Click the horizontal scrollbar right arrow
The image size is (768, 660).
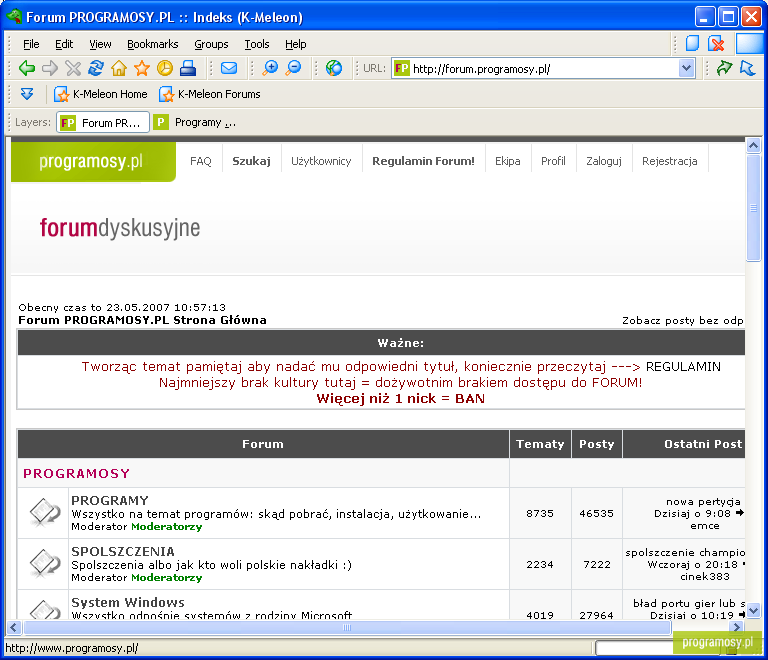[x=736, y=627]
